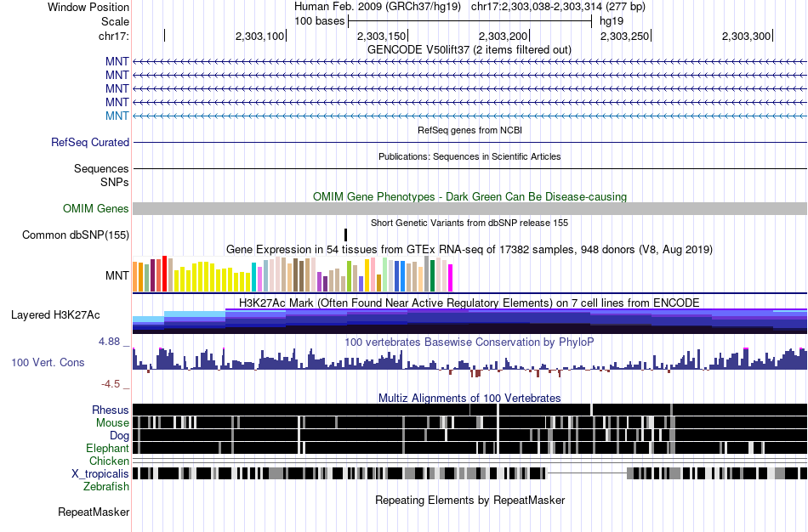Open Gene Expression in 54 tissues GTEx title

click(x=469, y=249)
